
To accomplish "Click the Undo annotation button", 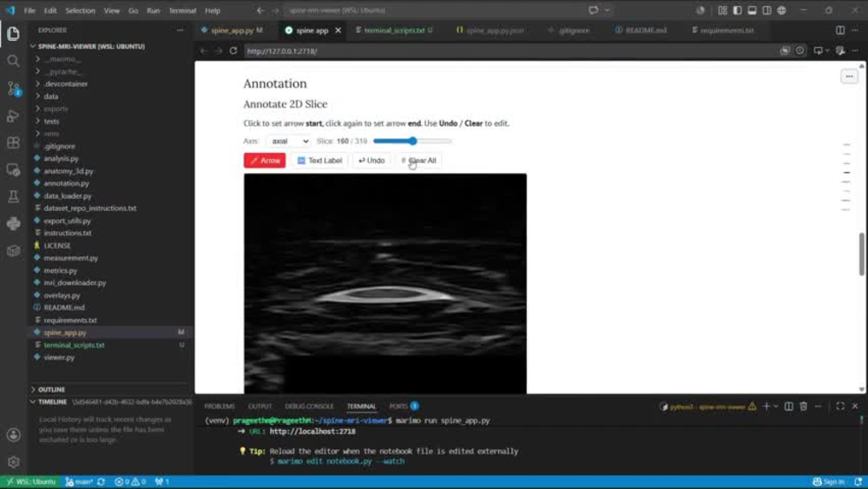I will [371, 161].
